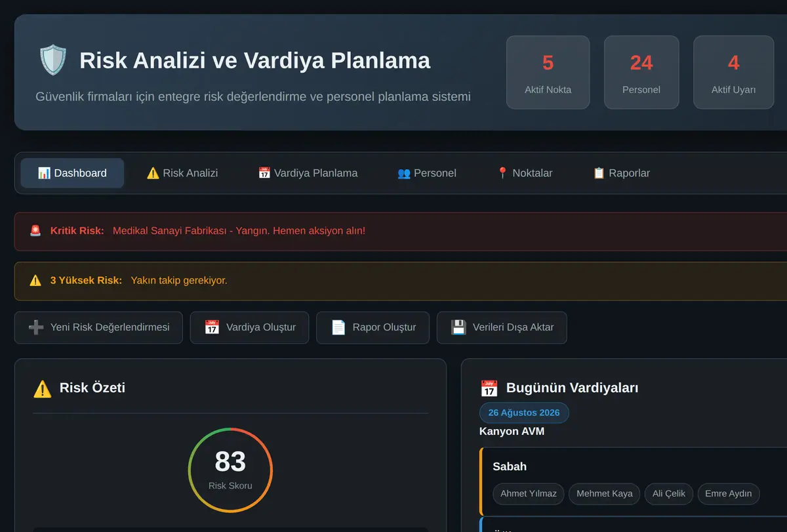This screenshot has width=787, height=532.
Task: Open the Vardiya Planlama tab
Action: point(308,173)
